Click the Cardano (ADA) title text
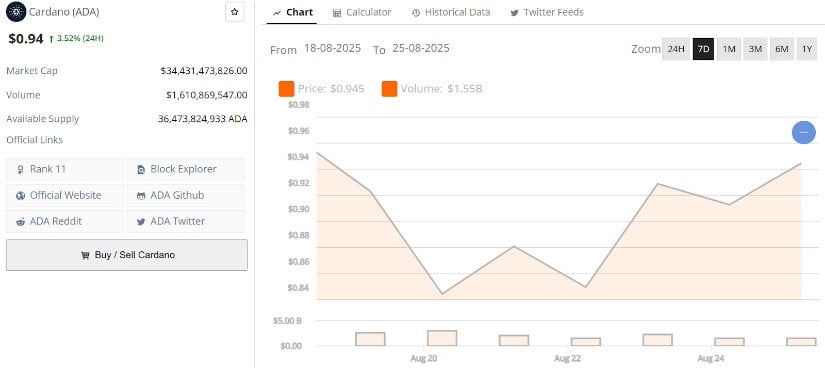Image resolution: width=825 pixels, height=368 pixels. 64,12
